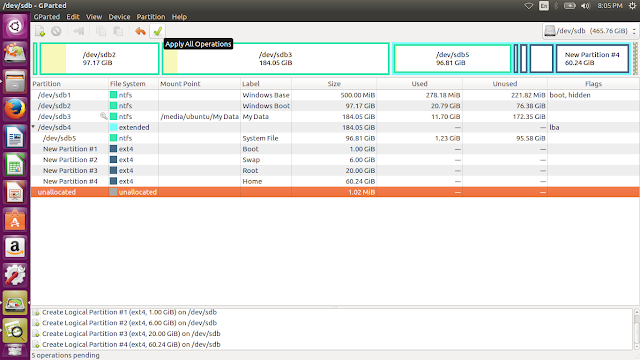Select New Partition #3 Root row
This screenshot has width=640, height=360.
click(x=335, y=171)
